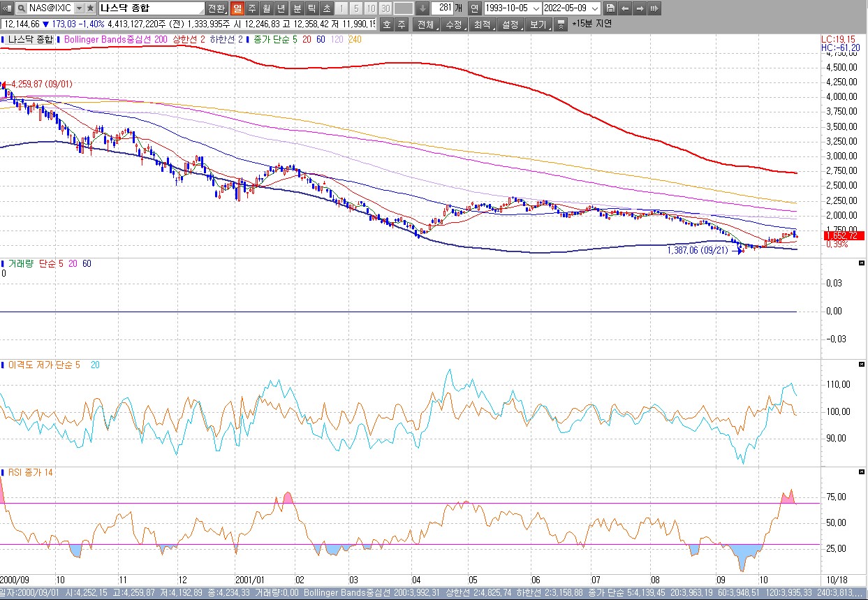Expand the 1993-10-05 start date dropdown

[536, 8]
